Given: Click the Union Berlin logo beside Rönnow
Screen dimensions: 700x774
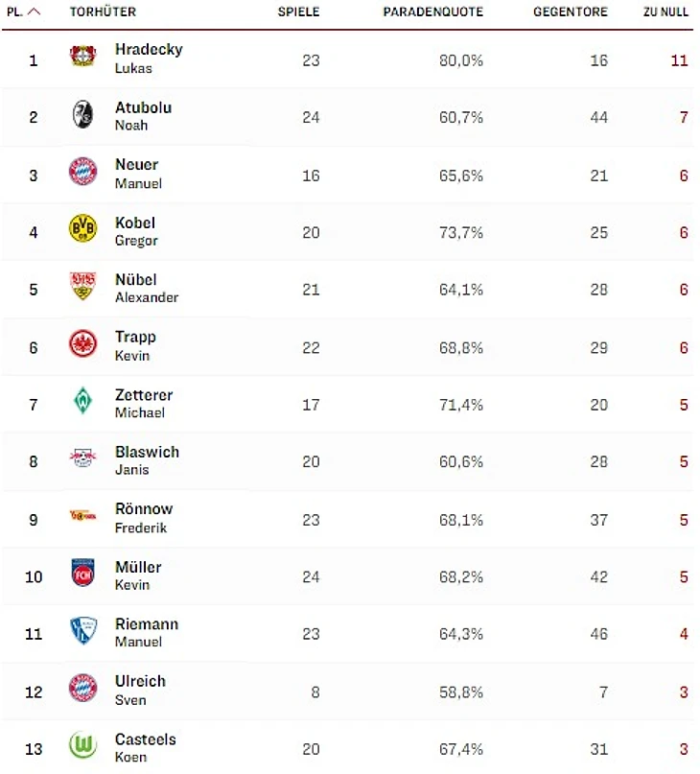Looking at the screenshot, I should [82, 516].
